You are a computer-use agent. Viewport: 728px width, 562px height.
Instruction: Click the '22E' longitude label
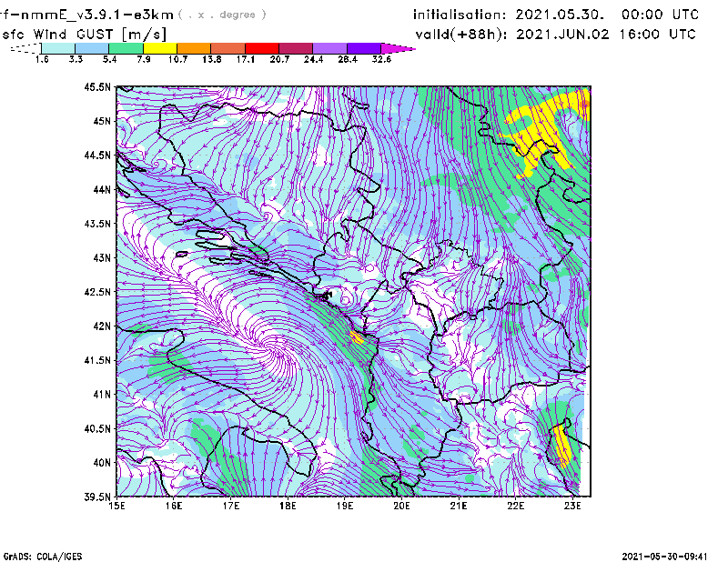(x=515, y=506)
